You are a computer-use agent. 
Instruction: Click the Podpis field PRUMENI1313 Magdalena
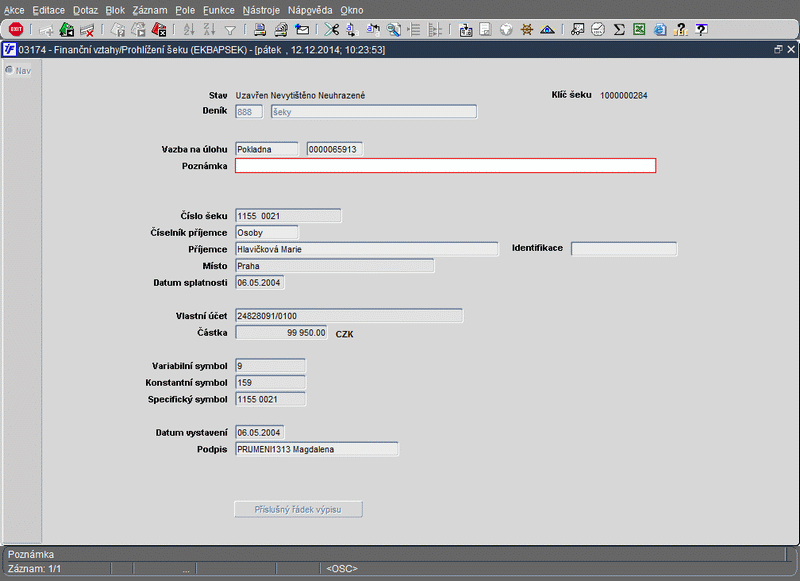(317, 449)
